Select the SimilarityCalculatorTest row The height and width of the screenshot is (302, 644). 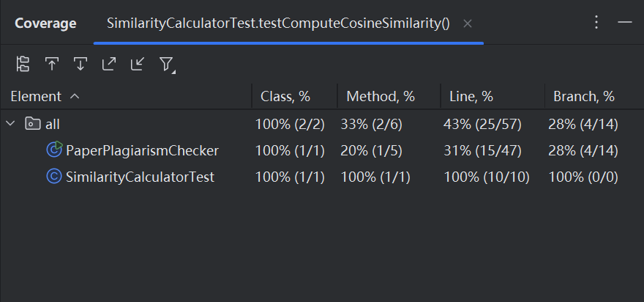pyautogui.click(x=140, y=176)
